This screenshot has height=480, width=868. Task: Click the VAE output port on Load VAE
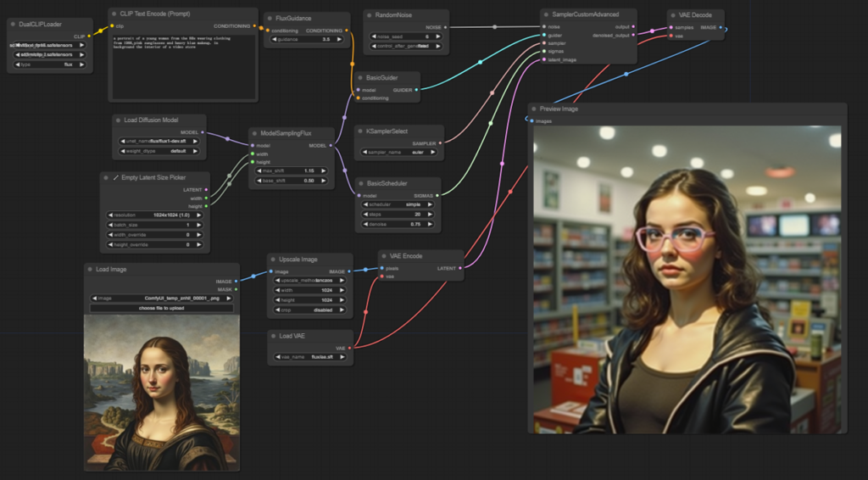tap(349, 349)
